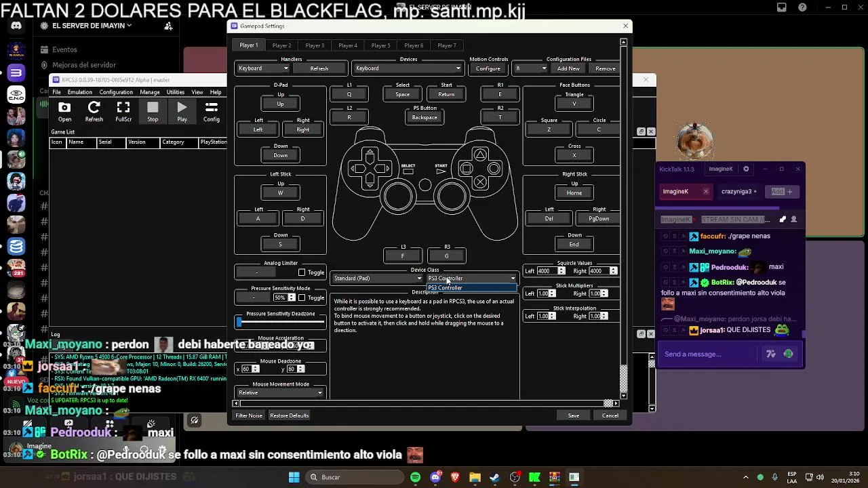This screenshot has height=488, width=868.
Task: Click the pin icon in KickTalk stream header
Action: [783, 220]
